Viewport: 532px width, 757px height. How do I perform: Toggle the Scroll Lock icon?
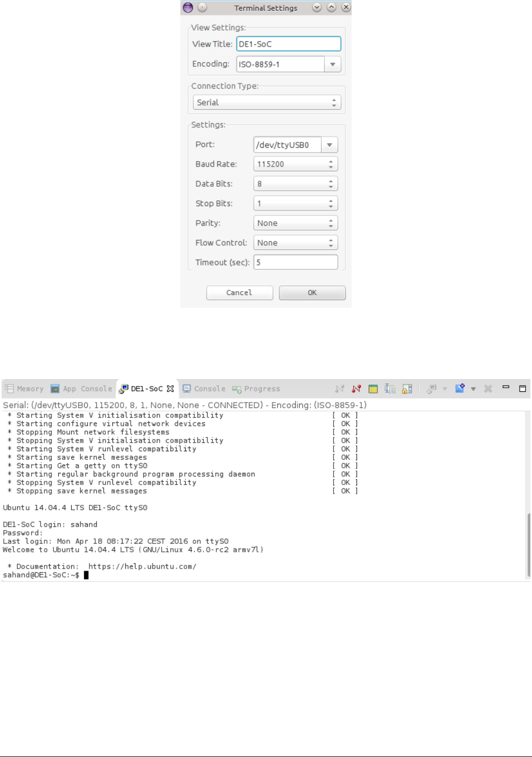(x=407, y=389)
